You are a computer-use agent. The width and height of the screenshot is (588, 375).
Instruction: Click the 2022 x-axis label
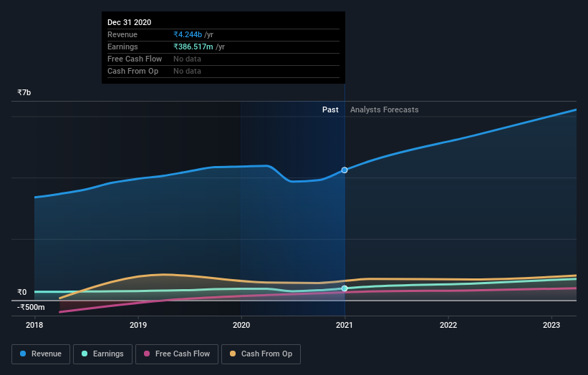[x=448, y=325]
